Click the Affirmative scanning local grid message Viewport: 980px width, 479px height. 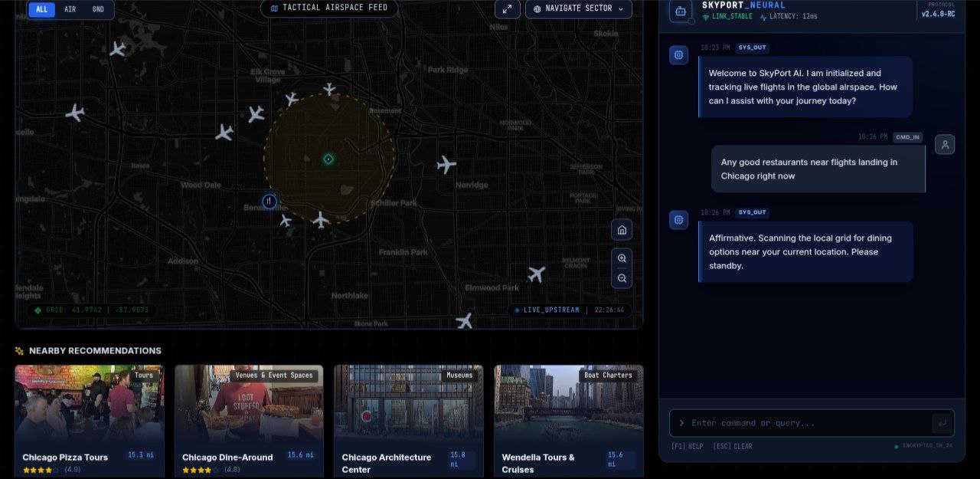(805, 251)
